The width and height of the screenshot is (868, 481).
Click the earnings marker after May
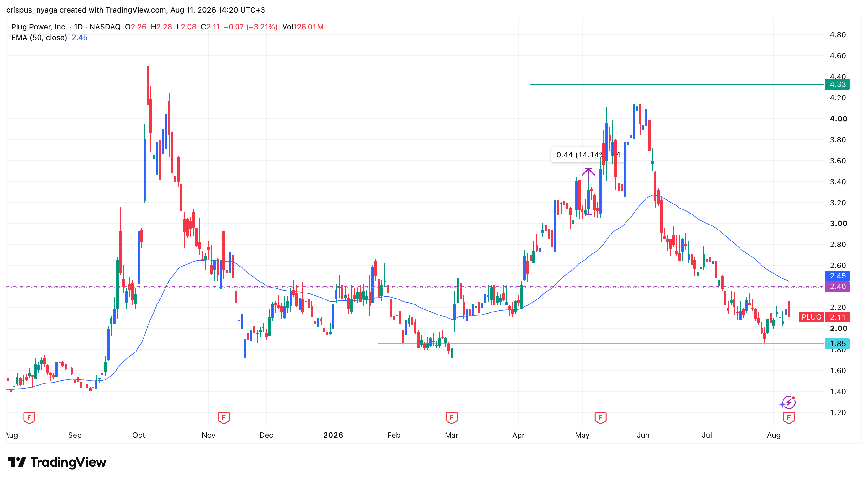[600, 418]
